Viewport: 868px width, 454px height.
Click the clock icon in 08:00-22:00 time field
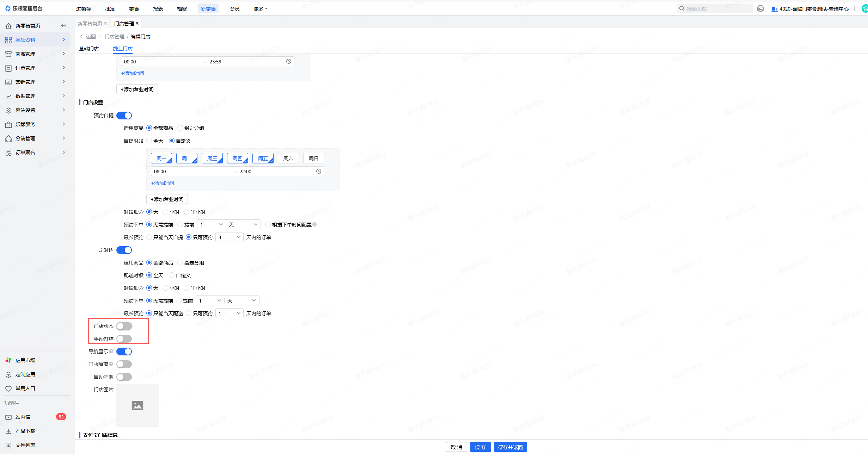pos(318,172)
